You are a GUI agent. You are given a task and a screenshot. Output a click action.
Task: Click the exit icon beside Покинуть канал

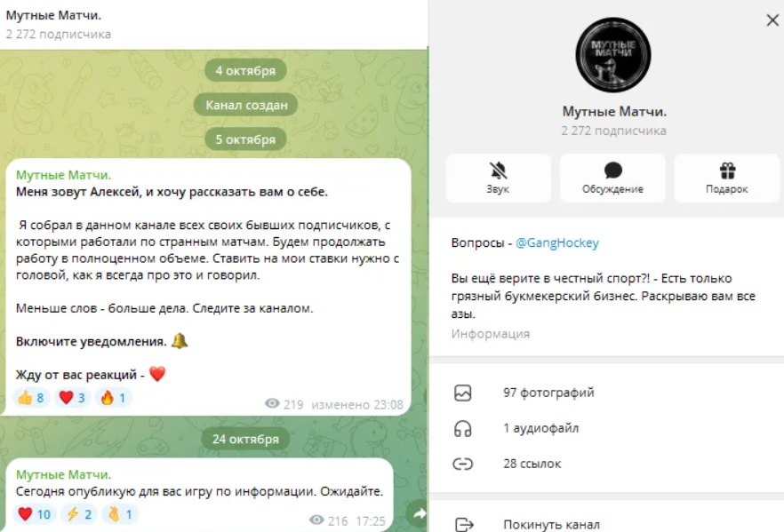click(x=464, y=525)
